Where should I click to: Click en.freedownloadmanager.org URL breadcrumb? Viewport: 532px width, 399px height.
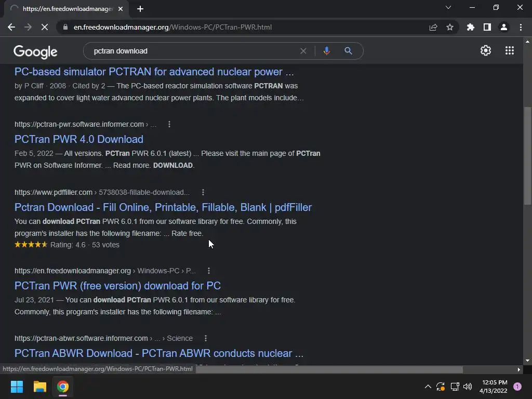(x=105, y=270)
